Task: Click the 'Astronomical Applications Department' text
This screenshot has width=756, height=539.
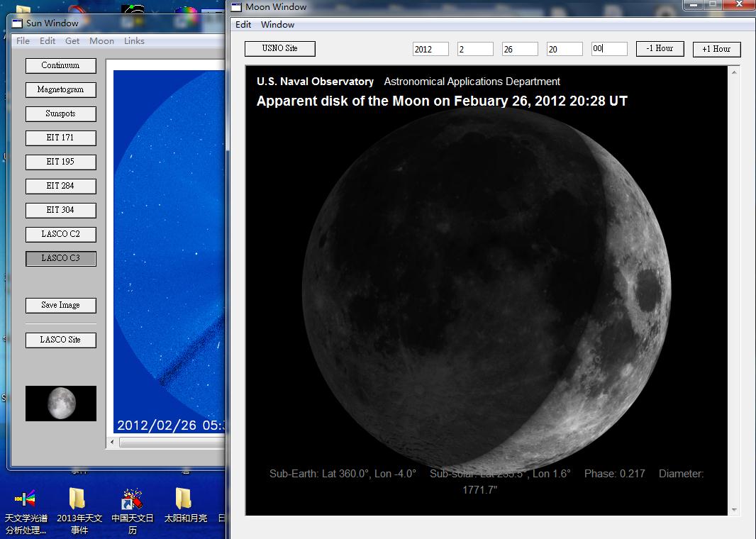Action: (472, 82)
